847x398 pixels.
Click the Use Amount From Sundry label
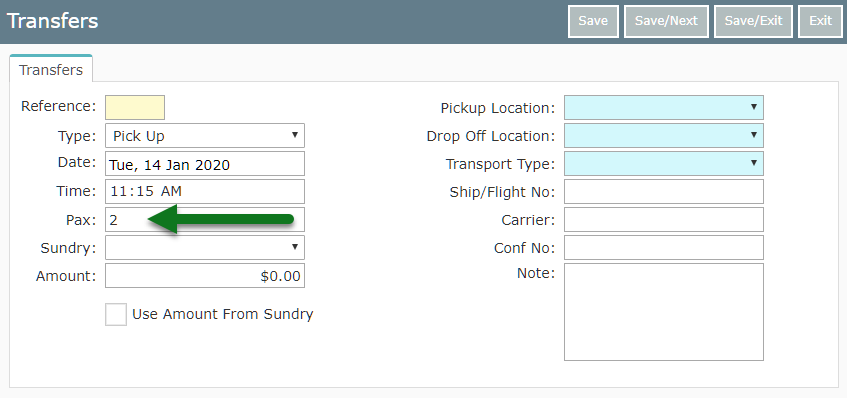223,314
